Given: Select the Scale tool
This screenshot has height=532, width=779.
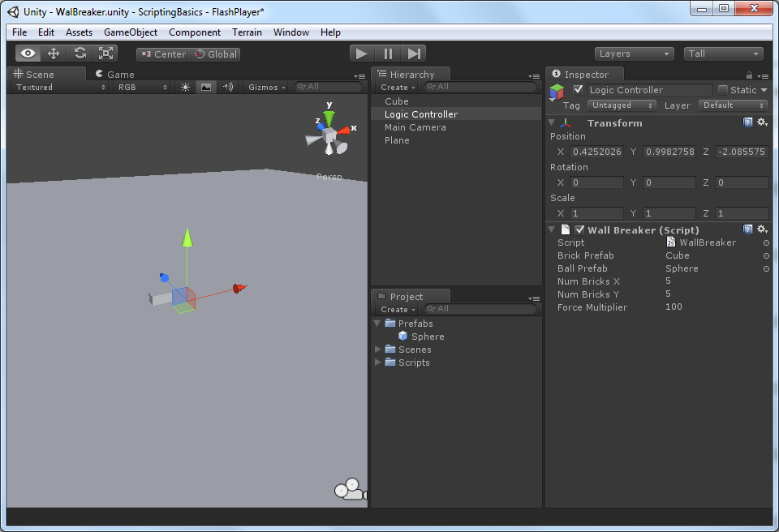Looking at the screenshot, I should point(105,54).
